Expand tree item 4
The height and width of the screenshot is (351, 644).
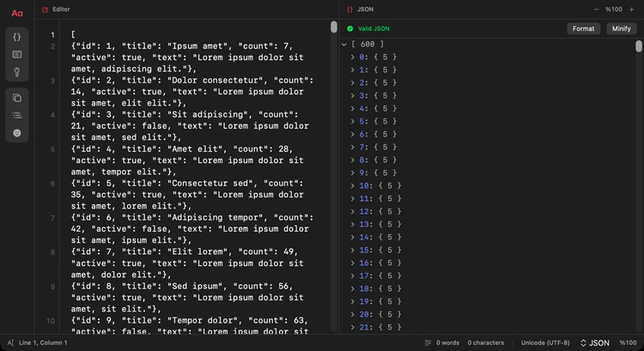[x=352, y=108]
